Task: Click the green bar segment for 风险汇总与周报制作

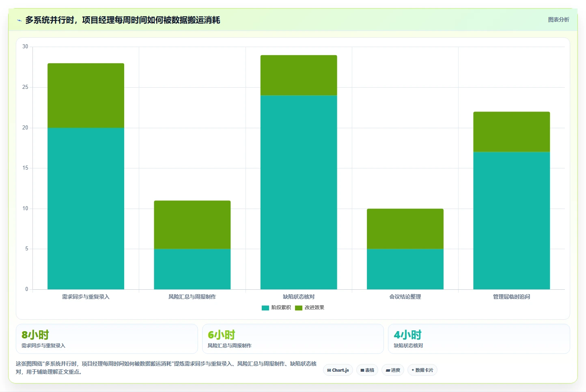Action: pyautogui.click(x=192, y=224)
